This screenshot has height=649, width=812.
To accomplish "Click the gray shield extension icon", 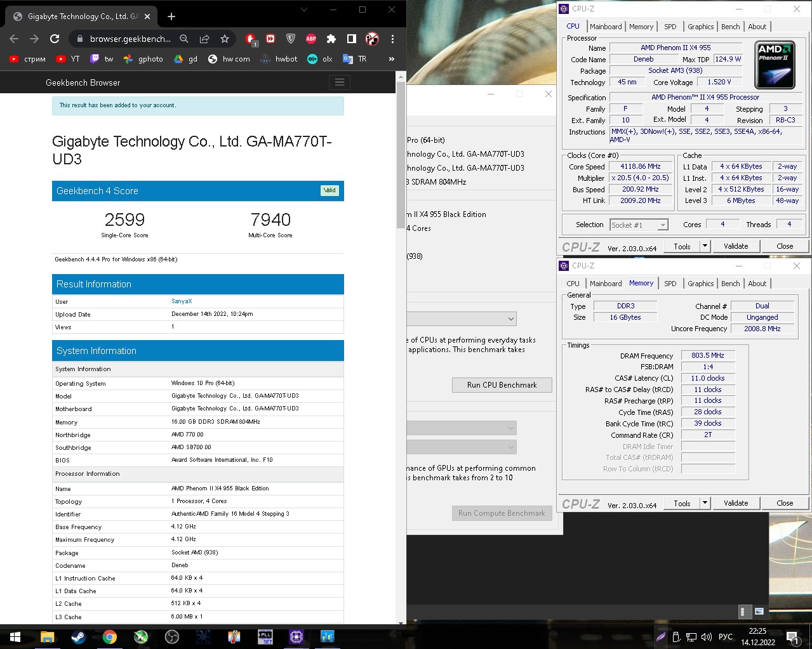I will [291, 39].
